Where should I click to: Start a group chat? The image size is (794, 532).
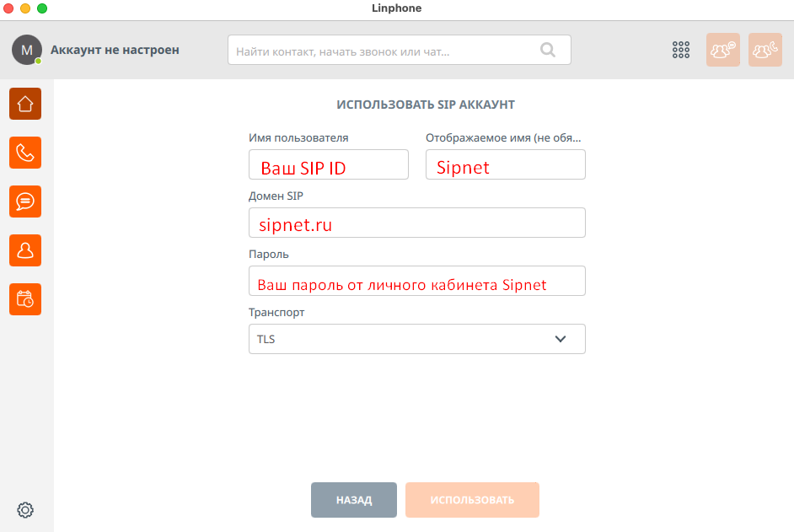pyautogui.click(x=723, y=50)
